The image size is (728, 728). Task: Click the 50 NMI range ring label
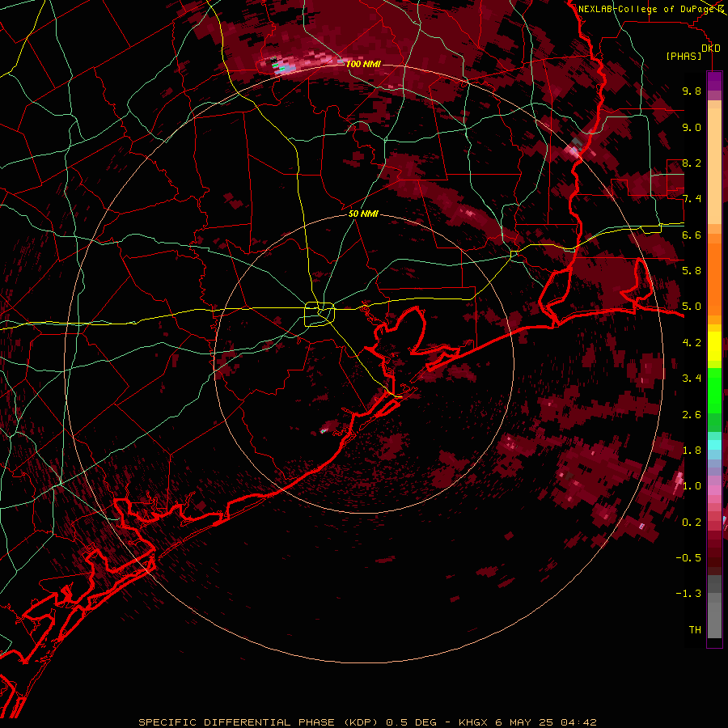(363, 214)
